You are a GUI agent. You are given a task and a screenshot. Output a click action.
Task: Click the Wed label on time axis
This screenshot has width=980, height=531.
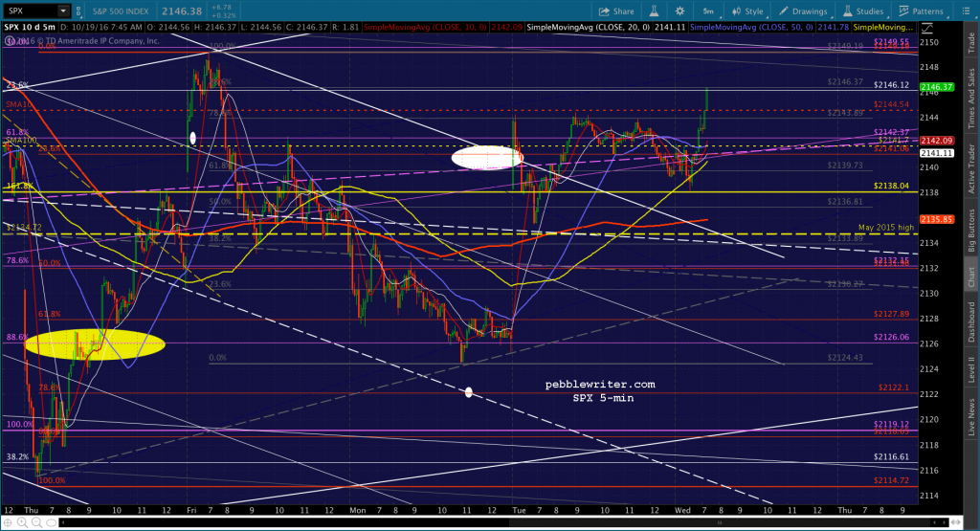[x=682, y=510]
